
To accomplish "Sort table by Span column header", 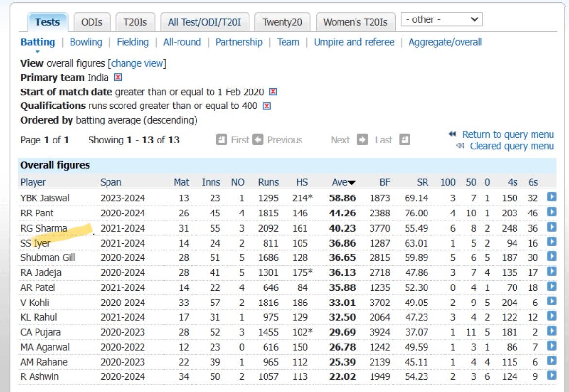I will [111, 182].
